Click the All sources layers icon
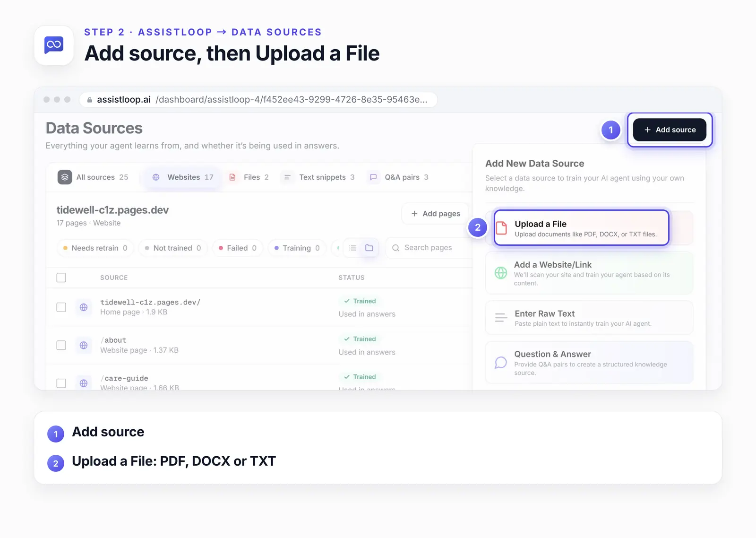 (65, 177)
